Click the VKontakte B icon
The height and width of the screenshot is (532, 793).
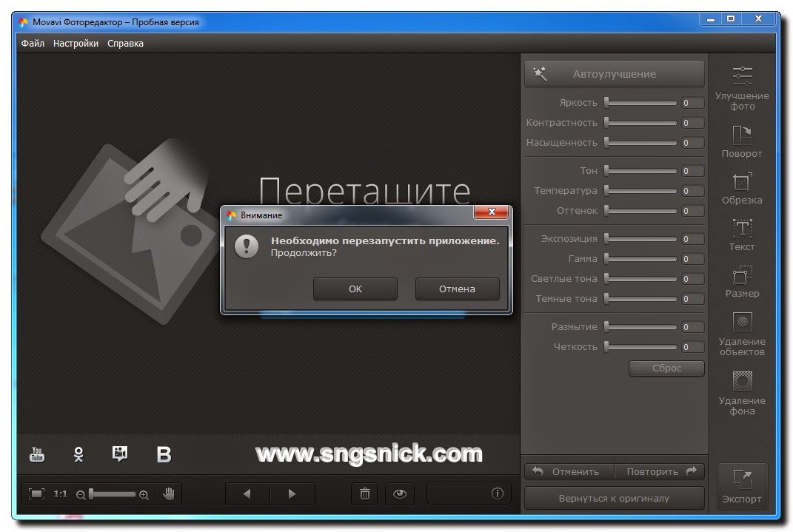[164, 454]
